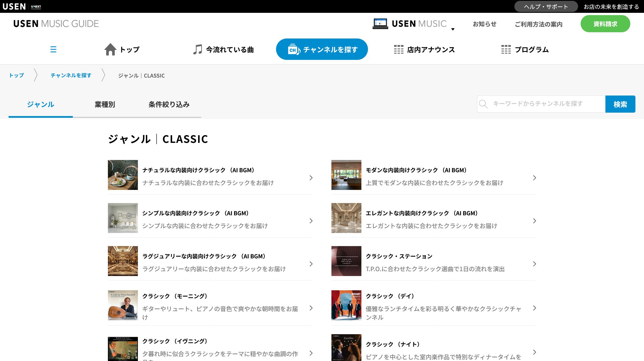This screenshot has width=644, height=361.
Task: Click the キーワード search input field
Action: pos(541,104)
